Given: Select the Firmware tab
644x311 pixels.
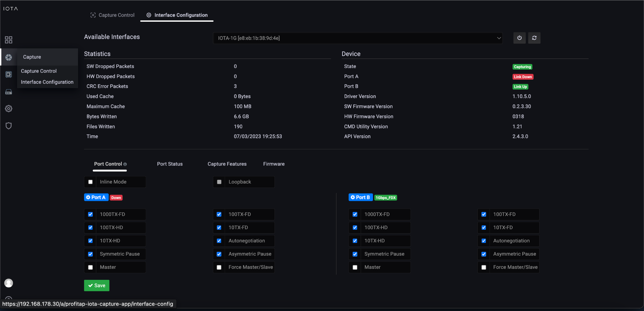Looking at the screenshot, I should point(274,164).
